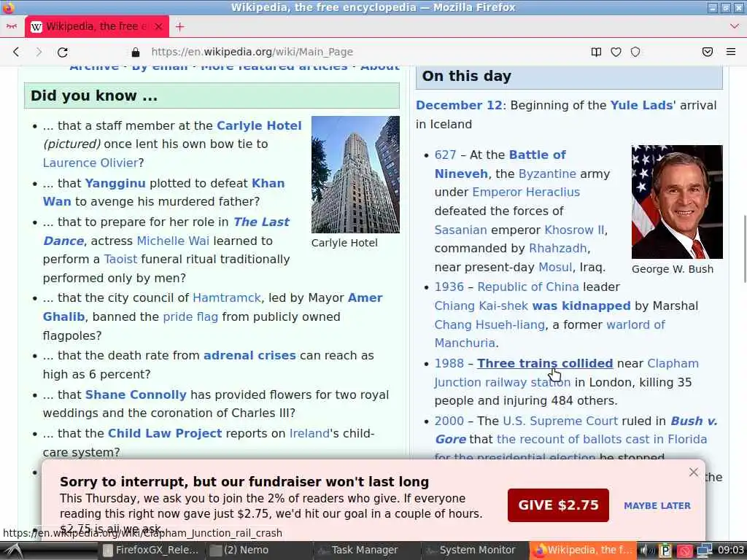Click the page vertical scrollbar thumb
The image size is (747, 560).
click(x=745, y=249)
